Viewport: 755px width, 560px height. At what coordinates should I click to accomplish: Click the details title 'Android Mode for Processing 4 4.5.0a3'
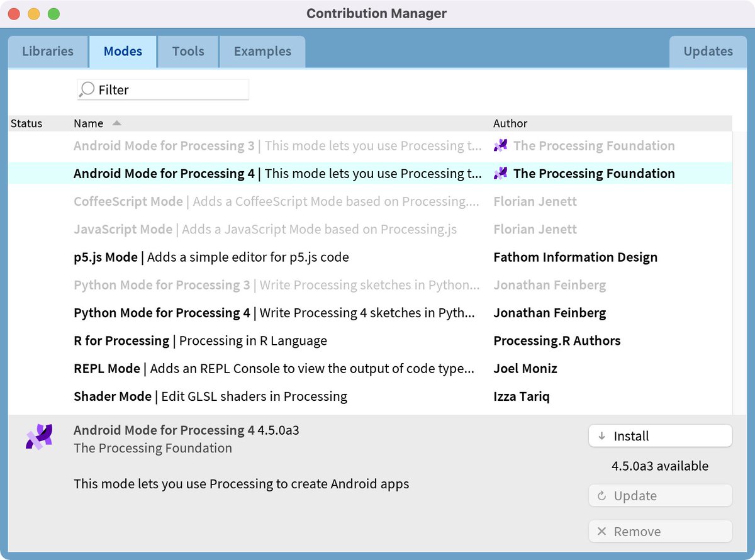tap(186, 430)
